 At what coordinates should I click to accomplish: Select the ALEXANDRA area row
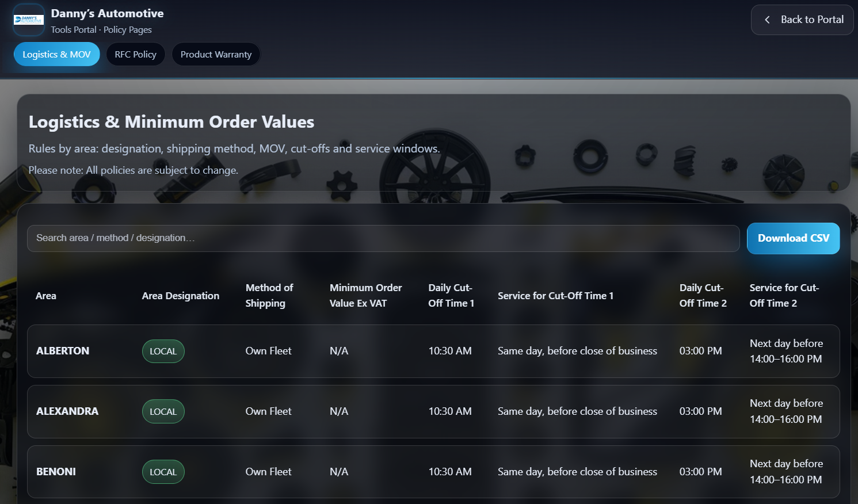pos(67,411)
